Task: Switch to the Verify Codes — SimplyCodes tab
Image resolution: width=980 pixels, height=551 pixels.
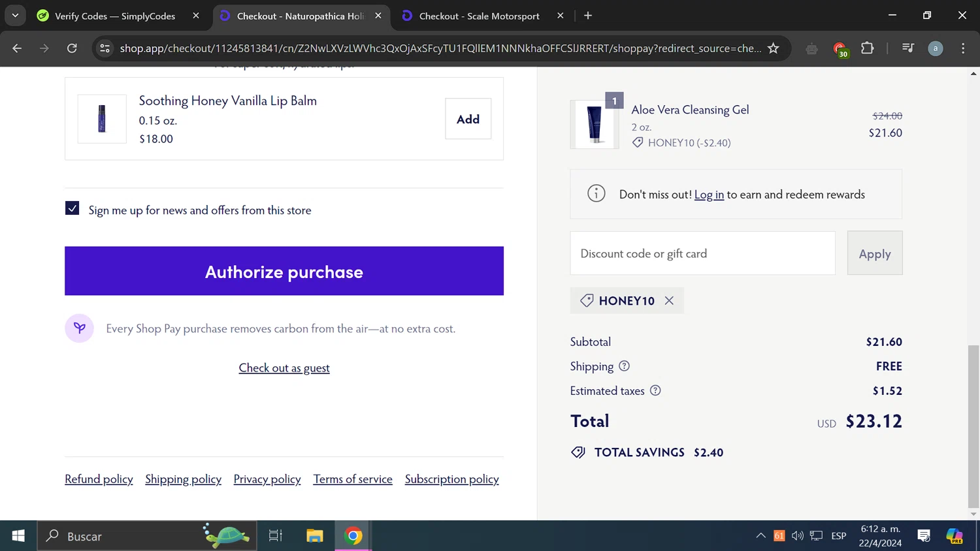Action: (115, 16)
